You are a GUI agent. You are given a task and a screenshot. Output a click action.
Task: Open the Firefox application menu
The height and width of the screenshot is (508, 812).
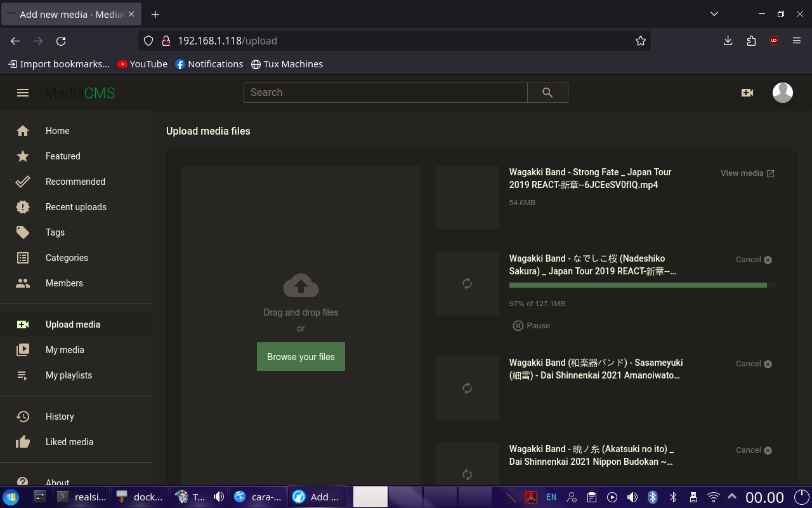pyautogui.click(x=797, y=41)
